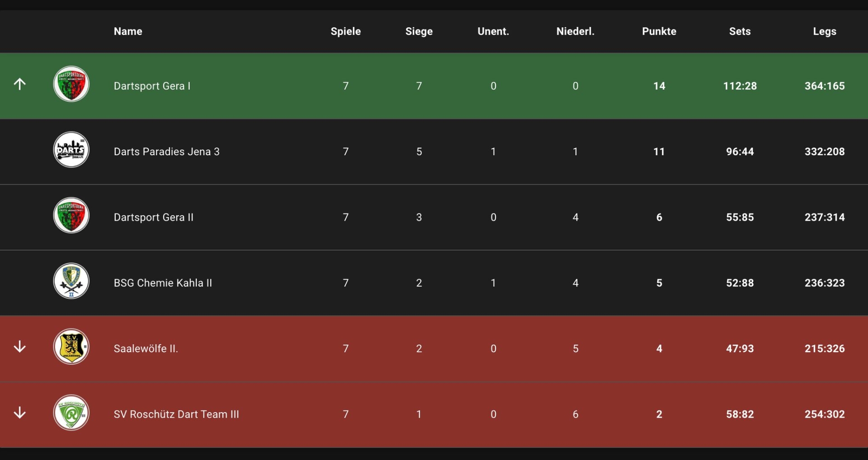Viewport: 868px width, 460px height.
Task: Click the down arrow beside SV Roschütz
Action: click(19, 413)
